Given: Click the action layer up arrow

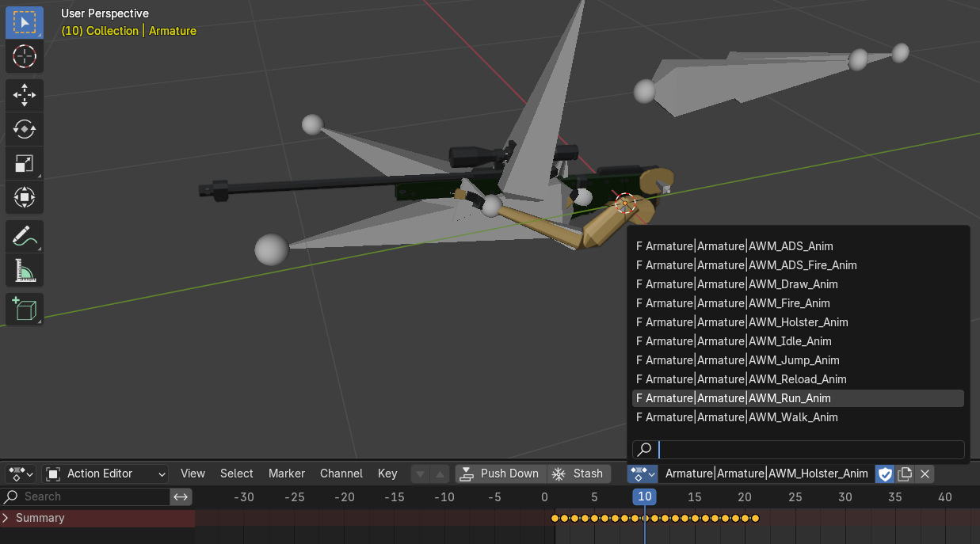Looking at the screenshot, I should (x=440, y=474).
